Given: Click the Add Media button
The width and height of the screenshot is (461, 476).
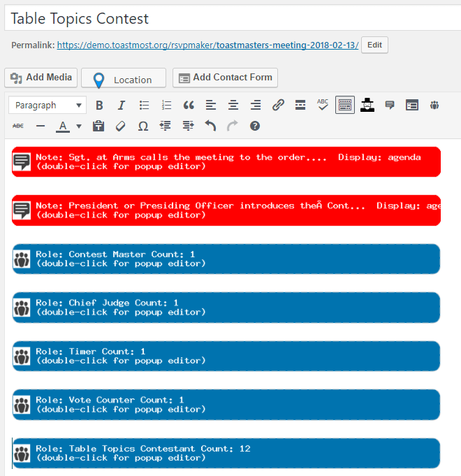Looking at the screenshot, I should [x=41, y=78].
